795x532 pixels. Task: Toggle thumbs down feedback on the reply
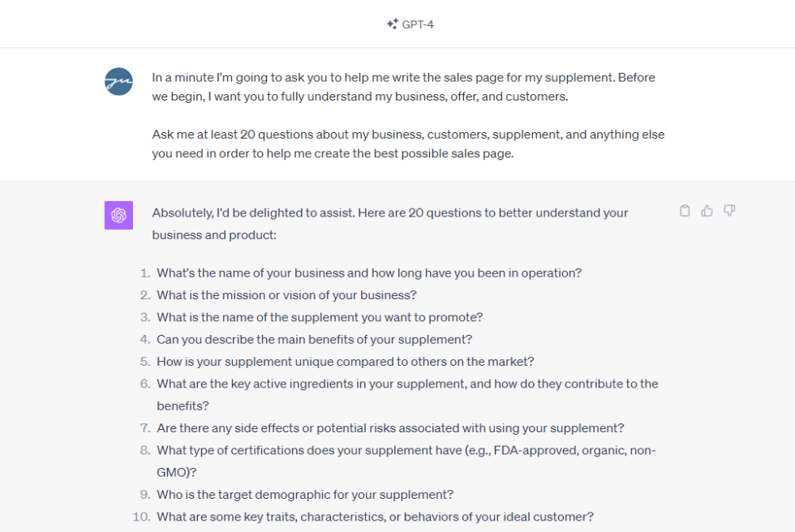pos(729,210)
